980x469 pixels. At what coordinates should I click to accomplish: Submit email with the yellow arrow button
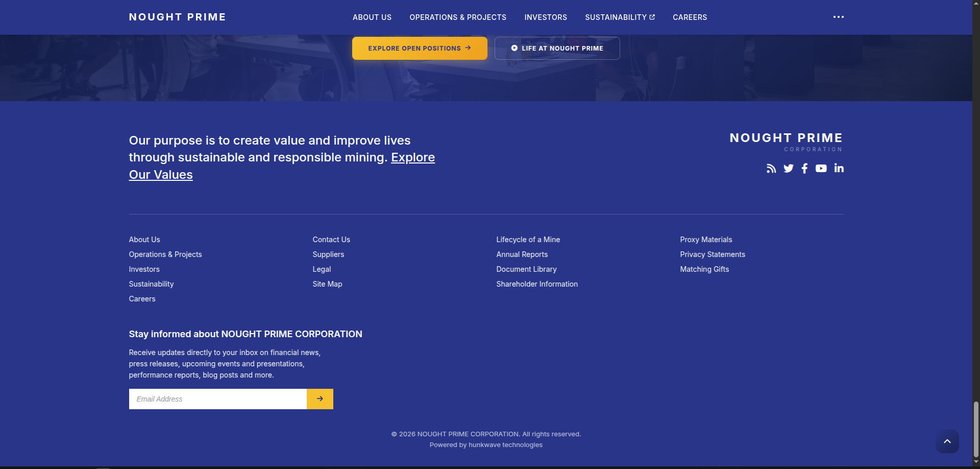pos(320,399)
